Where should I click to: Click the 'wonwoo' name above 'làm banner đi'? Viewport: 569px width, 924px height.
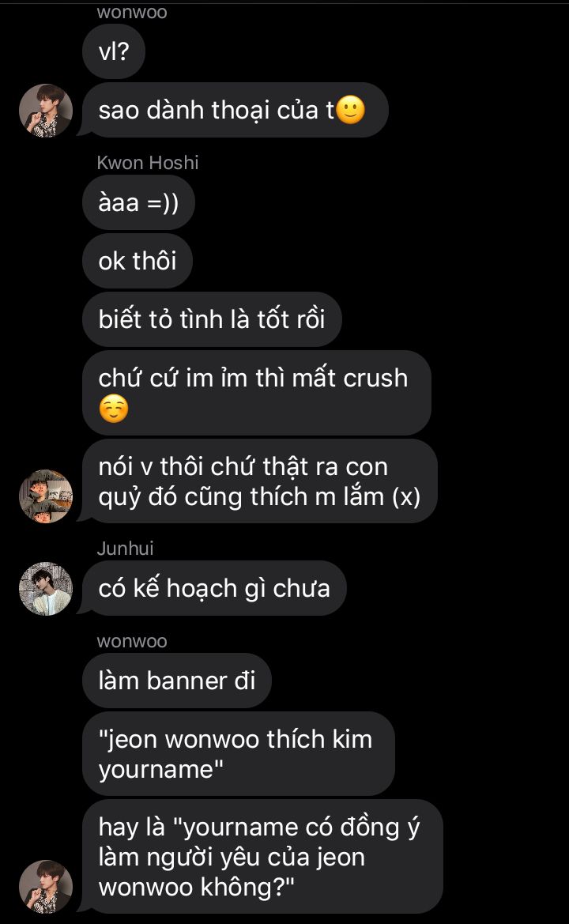click(132, 641)
